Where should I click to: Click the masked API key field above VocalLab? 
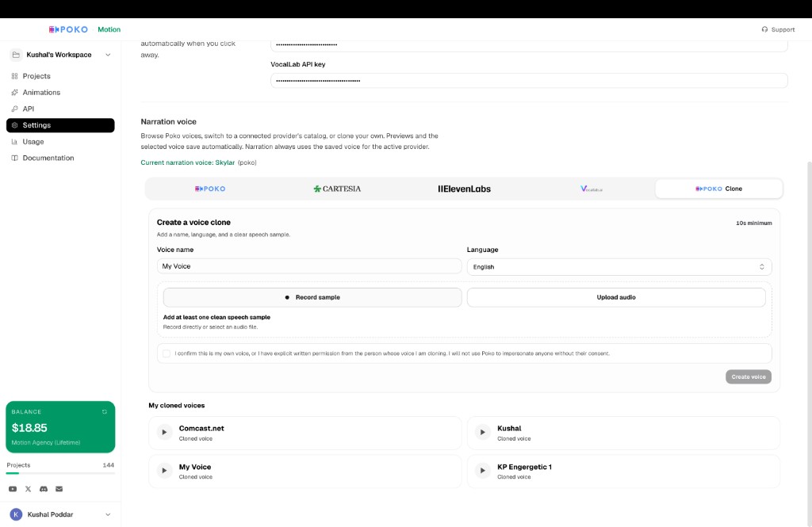coord(529,45)
